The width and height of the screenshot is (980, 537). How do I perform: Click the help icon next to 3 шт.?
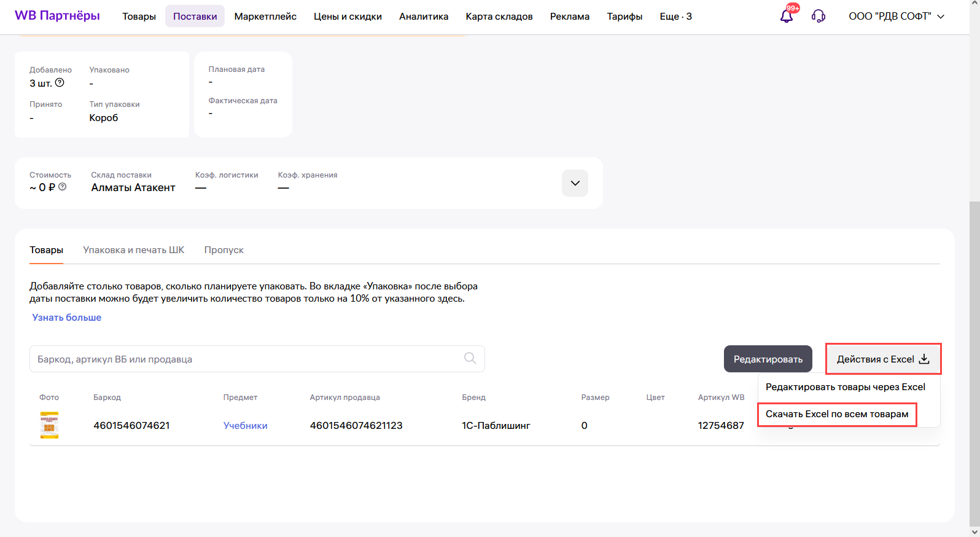point(60,83)
